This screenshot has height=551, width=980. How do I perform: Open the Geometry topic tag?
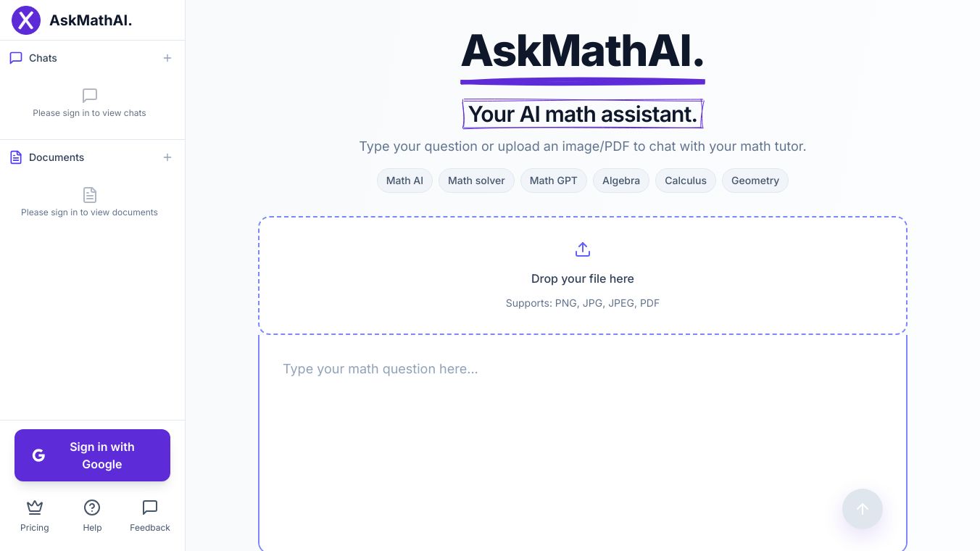(x=755, y=181)
